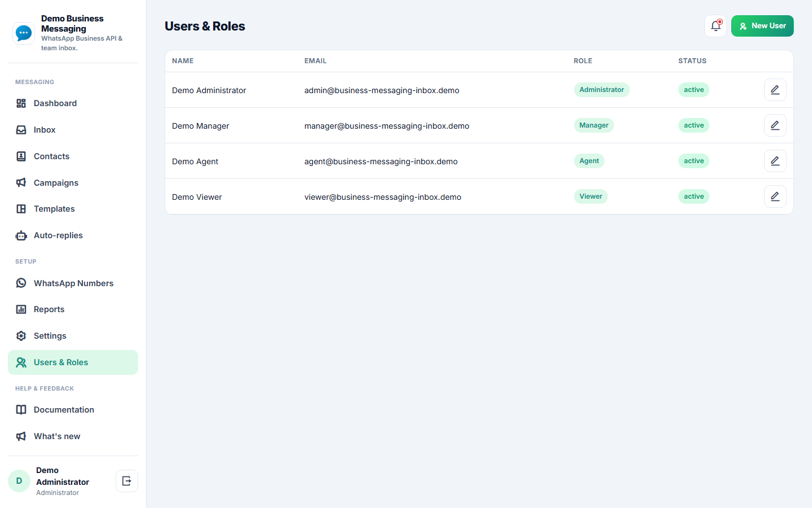
Task: Open the Templates section
Action: [x=73, y=209]
